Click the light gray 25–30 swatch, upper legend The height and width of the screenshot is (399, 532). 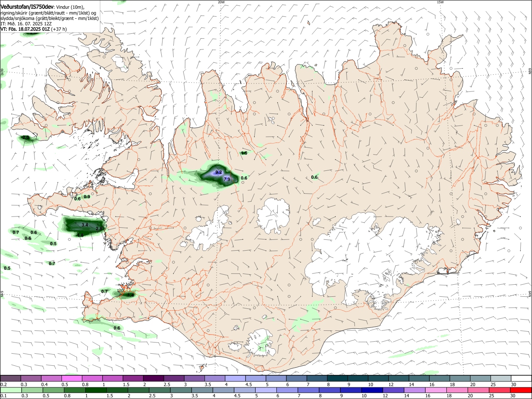point(501,378)
